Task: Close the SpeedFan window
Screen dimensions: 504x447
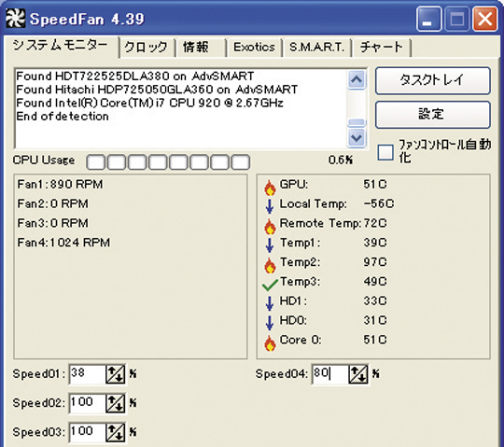Action: (x=484, y=20)
